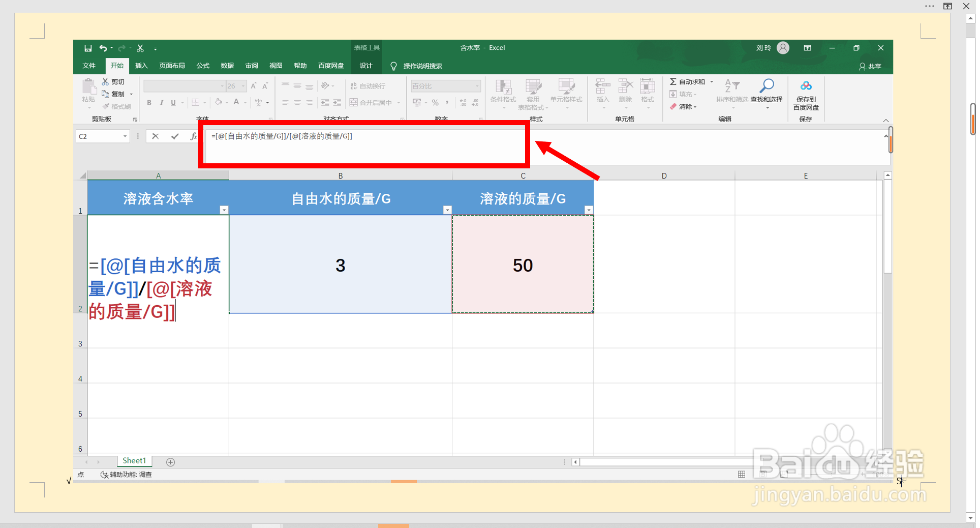Switch to the 公式 ribbon tab
Screen dimensions: 980x528
(x=202, y=66)
